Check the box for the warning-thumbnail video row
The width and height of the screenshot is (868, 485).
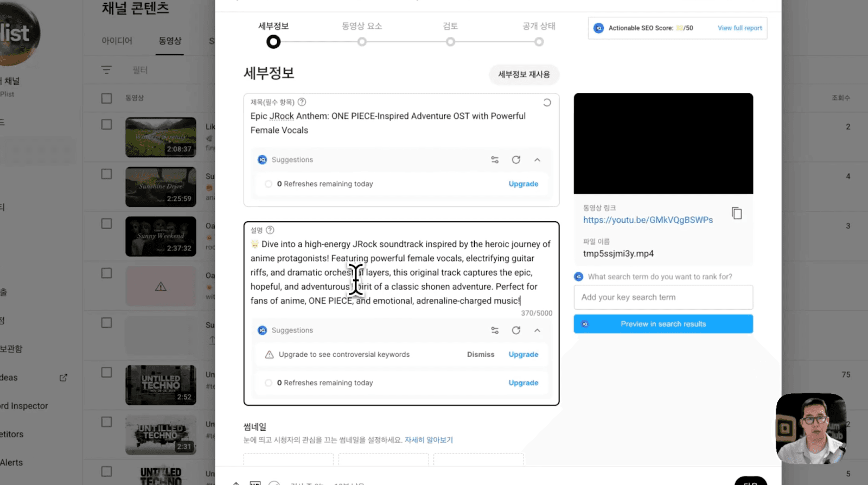(x=106, y=273)
